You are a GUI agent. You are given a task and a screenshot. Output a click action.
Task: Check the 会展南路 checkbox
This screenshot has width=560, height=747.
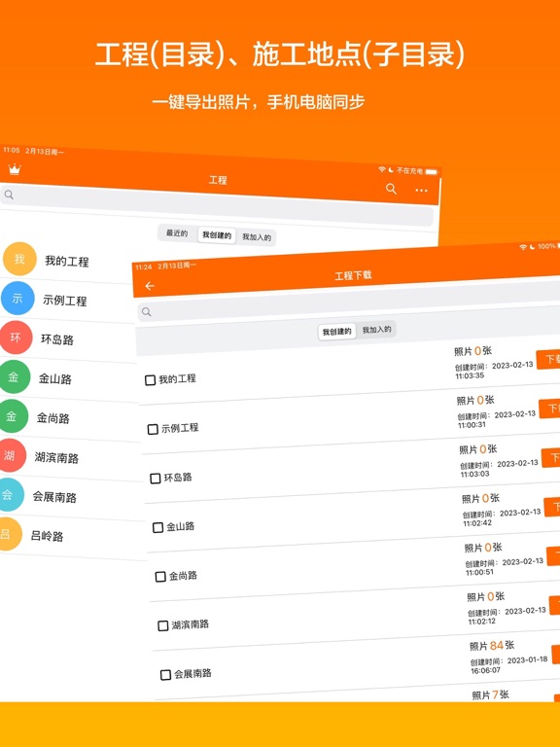point(165,675)
